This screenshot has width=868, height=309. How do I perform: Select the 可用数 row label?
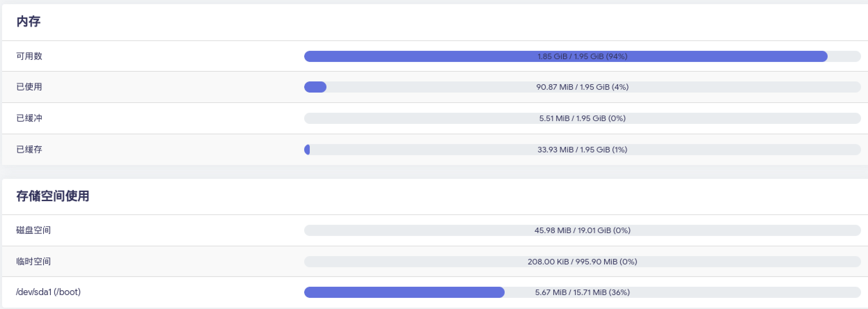[29, 56]
